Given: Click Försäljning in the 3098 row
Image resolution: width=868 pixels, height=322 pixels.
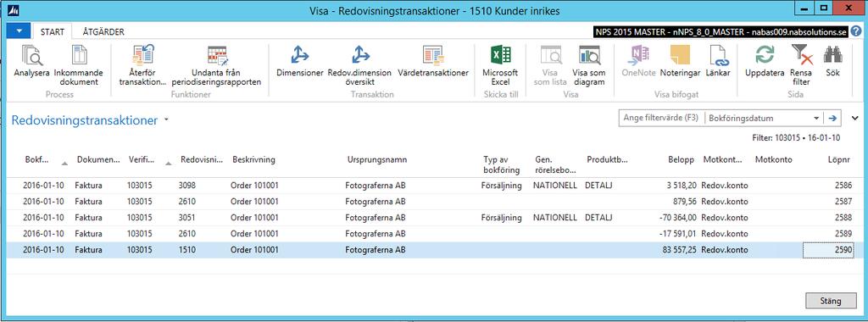Looking at the screenshot, I should (502, 186).
